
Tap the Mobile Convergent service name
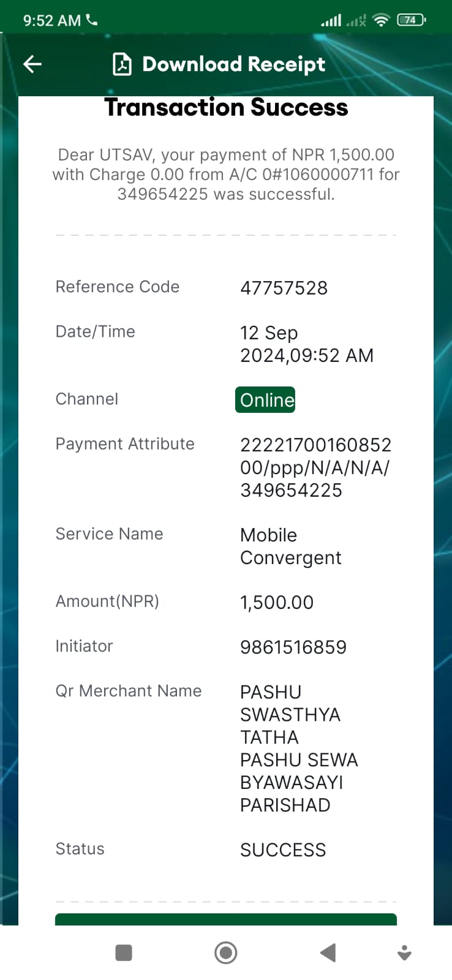(291, 546)
